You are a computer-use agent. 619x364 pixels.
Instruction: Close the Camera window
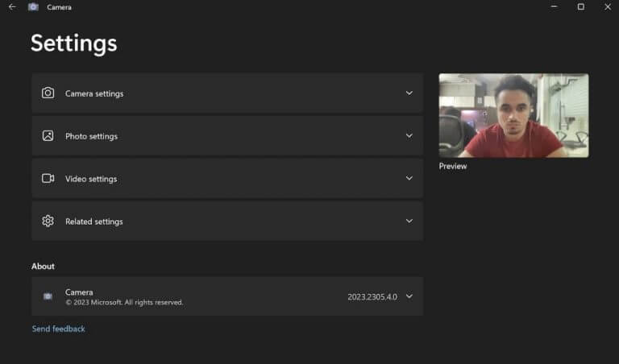[x=608, y=6]
